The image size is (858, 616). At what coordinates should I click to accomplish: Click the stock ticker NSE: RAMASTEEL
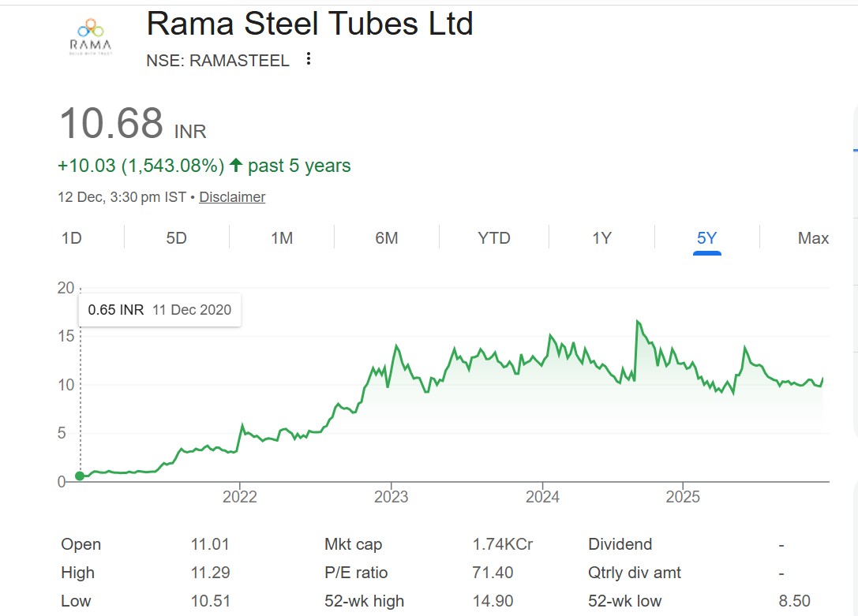(219, 59)
